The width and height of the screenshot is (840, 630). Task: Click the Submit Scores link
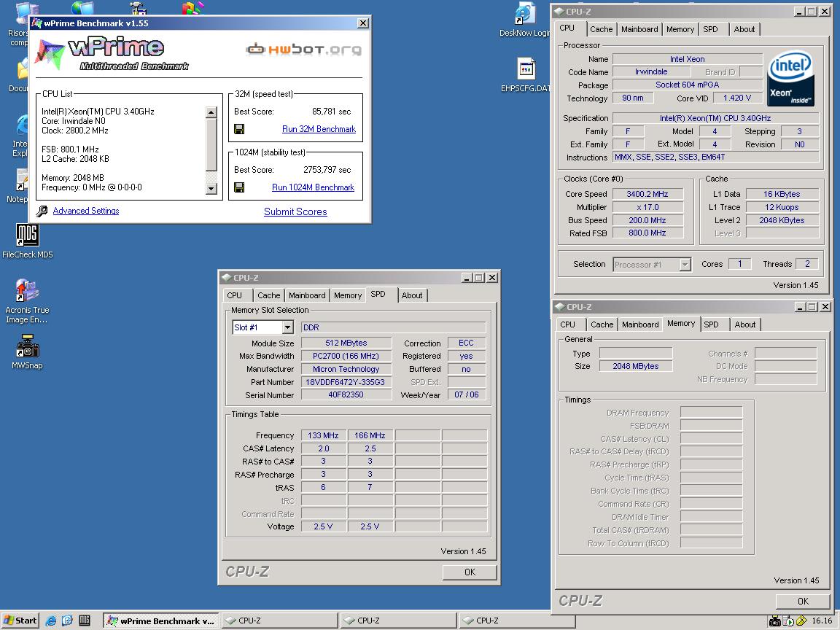[295, 211]
